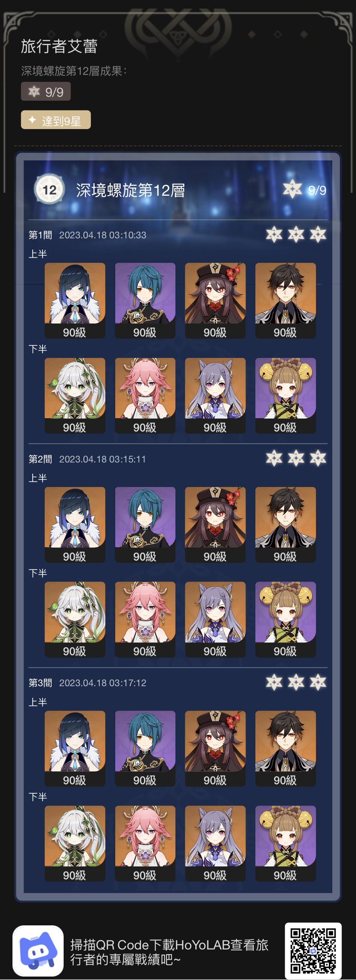Viewport: 356px width, 980px height.
Task: Click chamber 2 timestamp 03:15:11
Action: click(103, 459)
